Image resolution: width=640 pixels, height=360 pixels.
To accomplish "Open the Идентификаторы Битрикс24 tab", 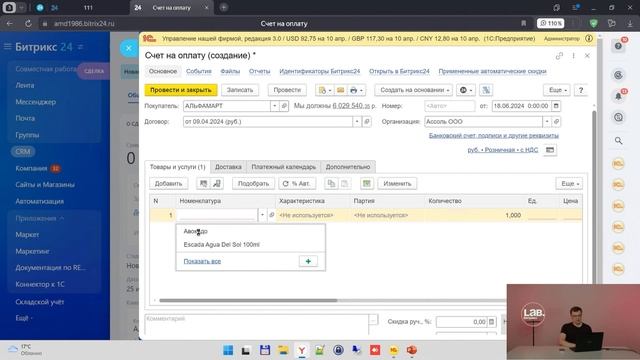I will coord(320,71).
